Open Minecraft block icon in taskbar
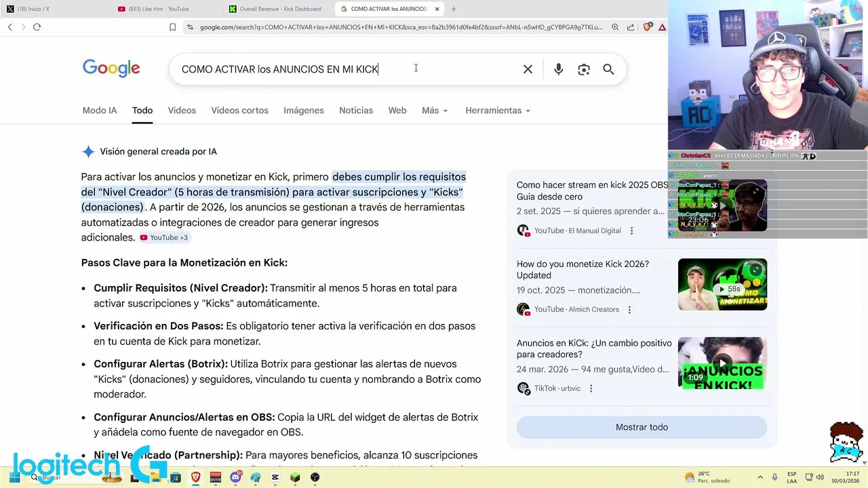The height and width of the screenshot is (488, 868). click(x=295, y=477)
